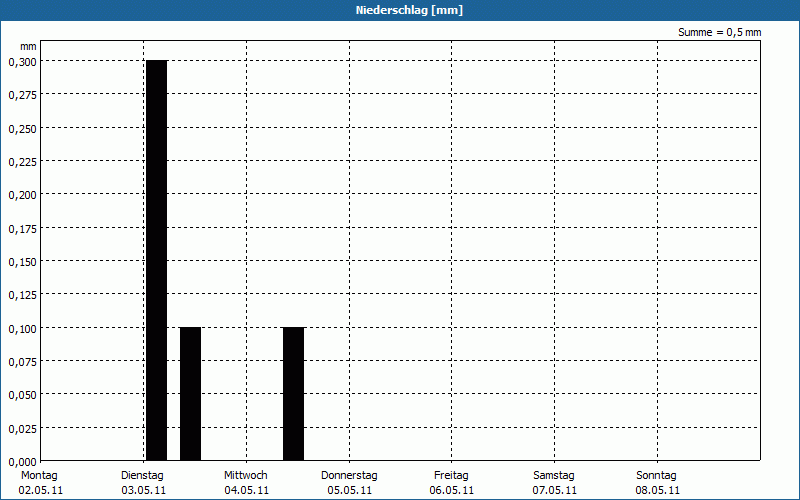Click the Sonntag day label
Screen dimensions: 800x500
pos(656,476)
